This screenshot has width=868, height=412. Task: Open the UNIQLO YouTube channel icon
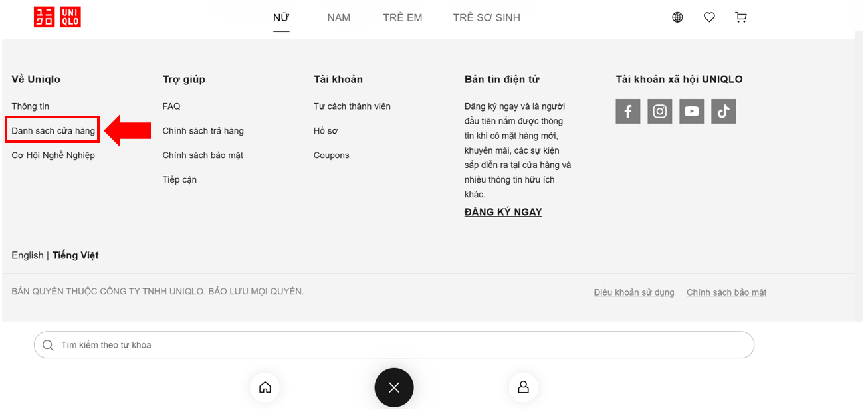(x=691, y=112)
